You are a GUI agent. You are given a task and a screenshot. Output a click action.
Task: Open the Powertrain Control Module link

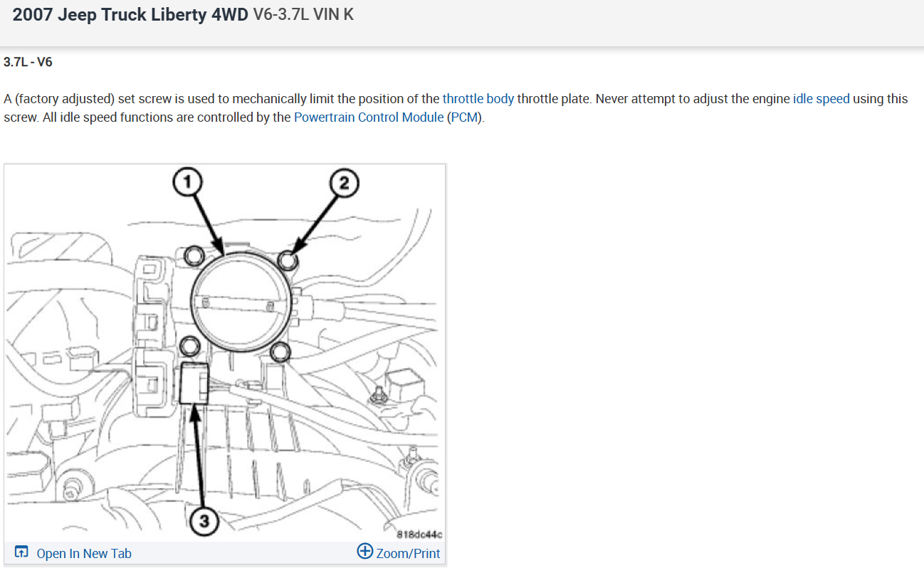click(x=369, y=117)
